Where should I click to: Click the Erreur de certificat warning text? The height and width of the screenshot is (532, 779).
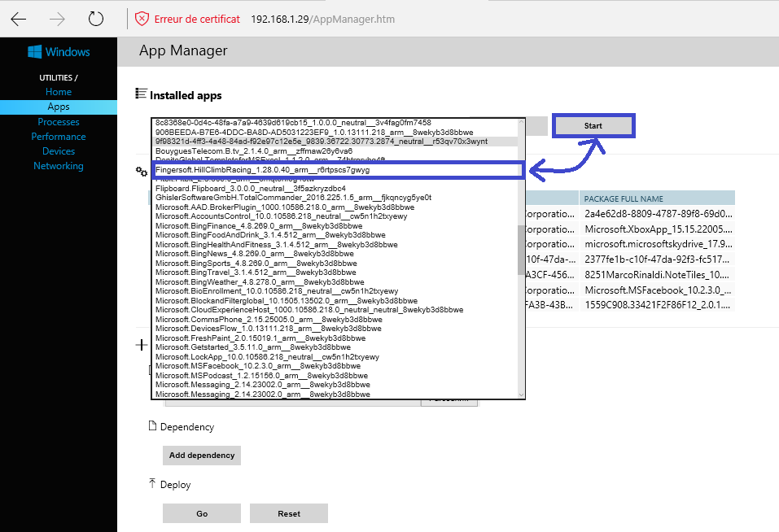197,20
